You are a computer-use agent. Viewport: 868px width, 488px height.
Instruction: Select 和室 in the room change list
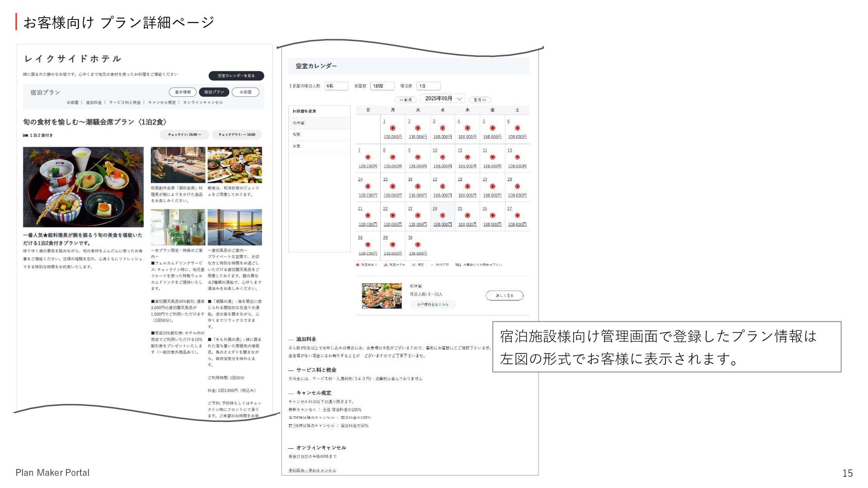point(297,135)
